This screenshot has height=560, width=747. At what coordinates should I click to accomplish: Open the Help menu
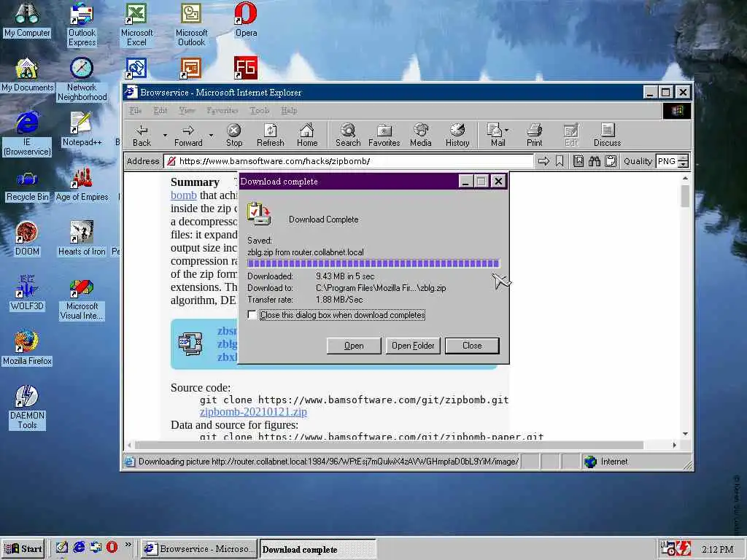click(289, 111)
